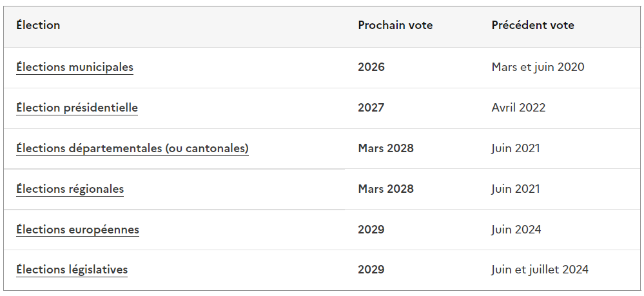
Task: Open the Élections municipales link
Action: 75,67
